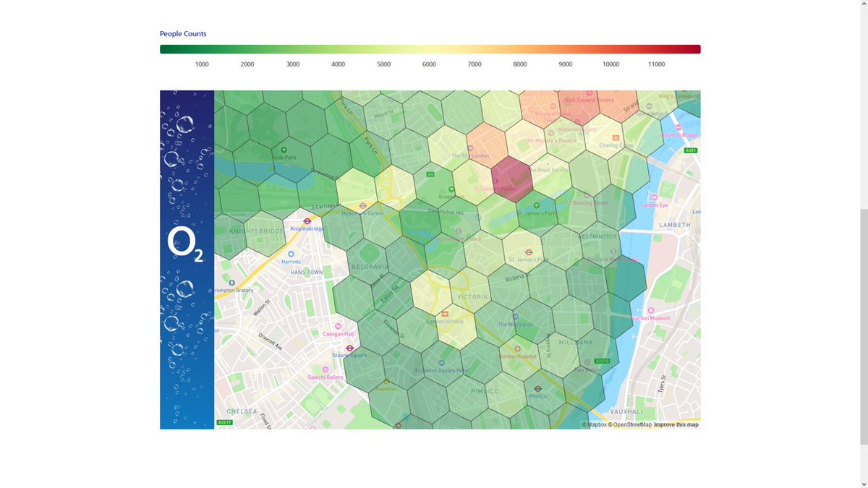Click the Eccleston Square Hotel icon
The width and height of the screenshot is (868, 488).
(x=441, y=363)
